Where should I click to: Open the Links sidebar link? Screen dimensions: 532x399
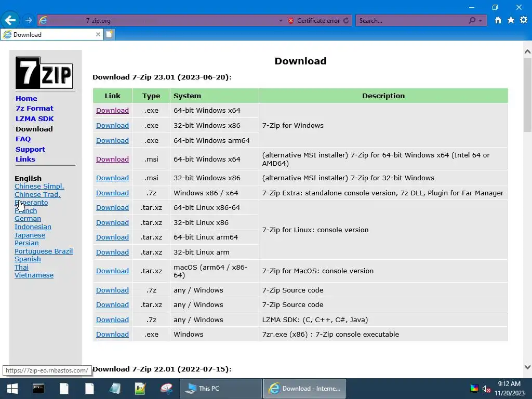tap(25, 159)
